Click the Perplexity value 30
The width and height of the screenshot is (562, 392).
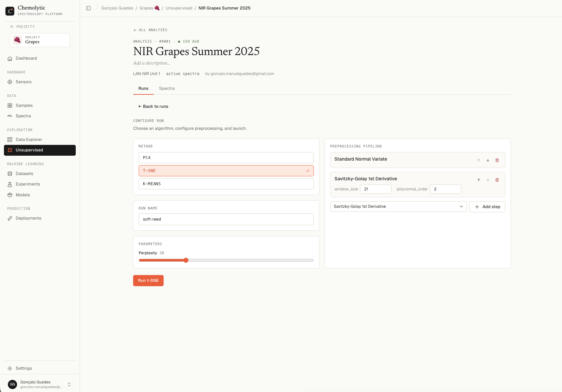pos(162,253)
